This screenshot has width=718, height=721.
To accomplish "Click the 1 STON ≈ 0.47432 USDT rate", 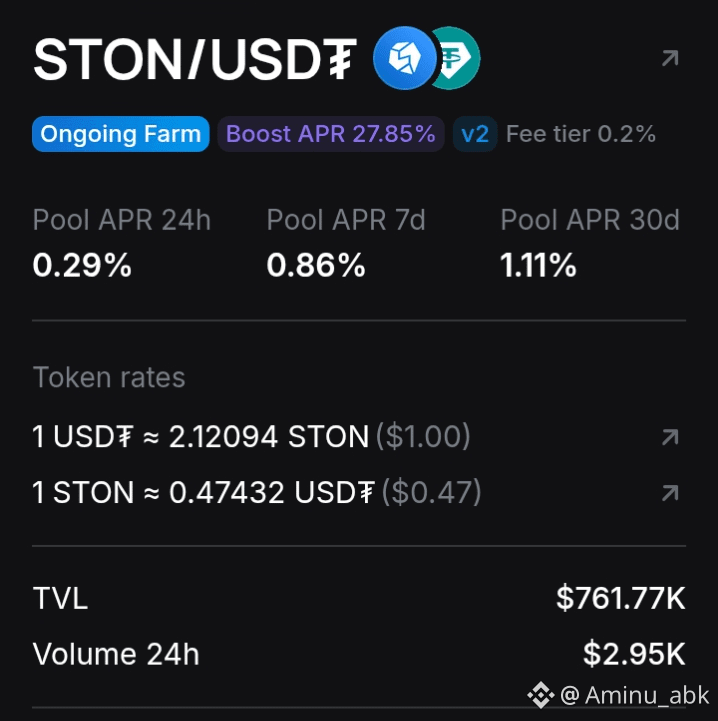I will pyautogui.click(x=257, y=492).
